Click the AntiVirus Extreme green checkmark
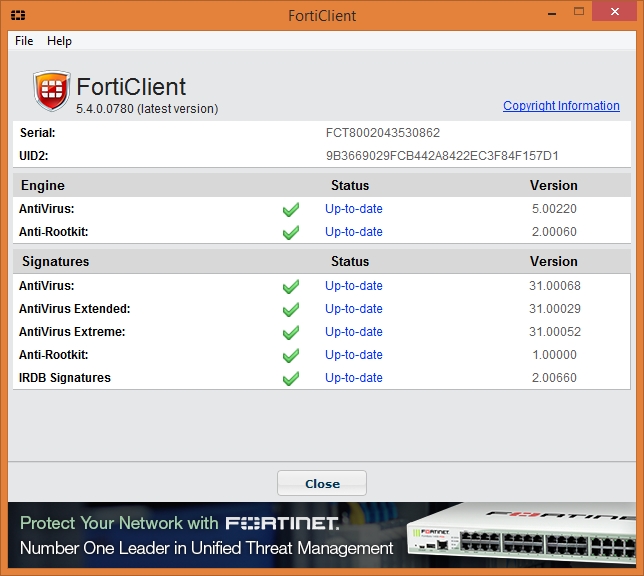644x576 pixels. (x=291, y=332)
